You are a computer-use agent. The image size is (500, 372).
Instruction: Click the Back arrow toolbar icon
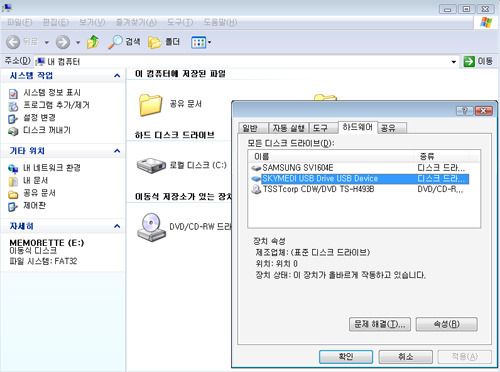tap(13, 42)
